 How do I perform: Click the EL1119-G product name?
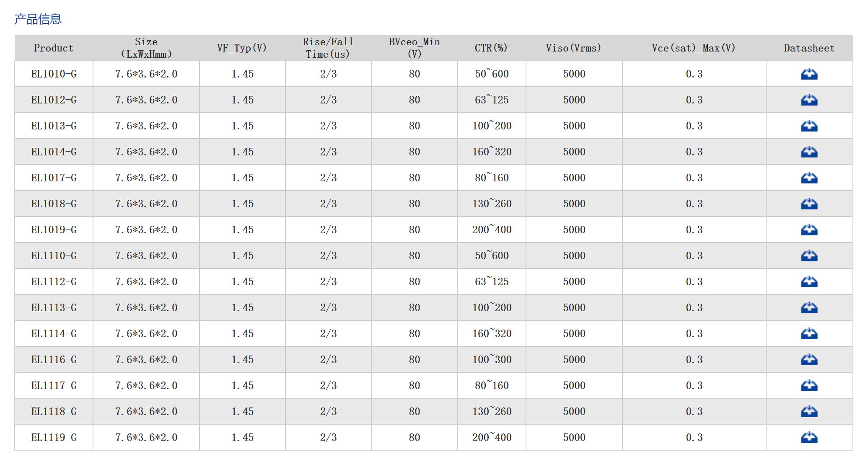point(54,438)
